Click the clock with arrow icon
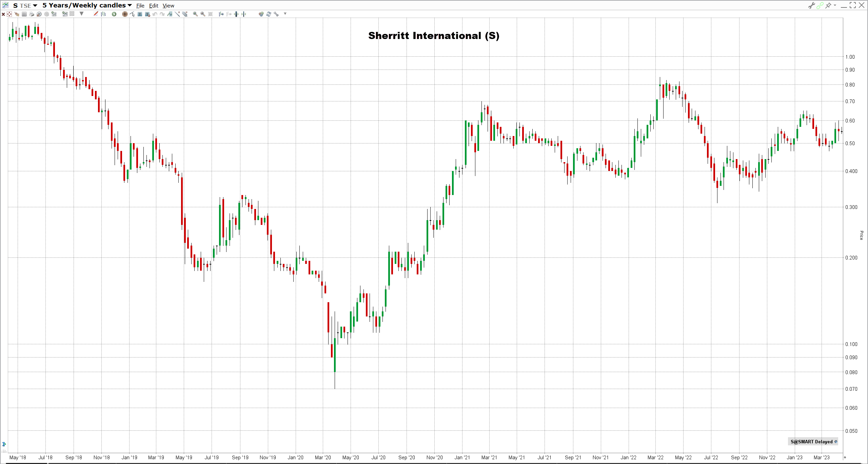This screenshot has height=464, width=868. pyautogui.click(x=39, y=14)
